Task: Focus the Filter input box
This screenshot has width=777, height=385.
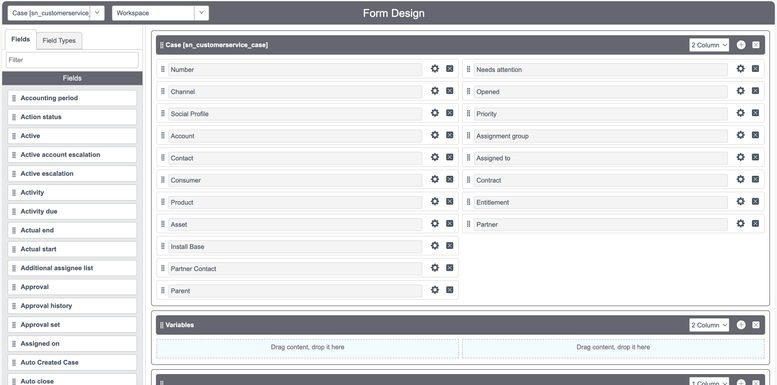Action: (x=72, y=60)
